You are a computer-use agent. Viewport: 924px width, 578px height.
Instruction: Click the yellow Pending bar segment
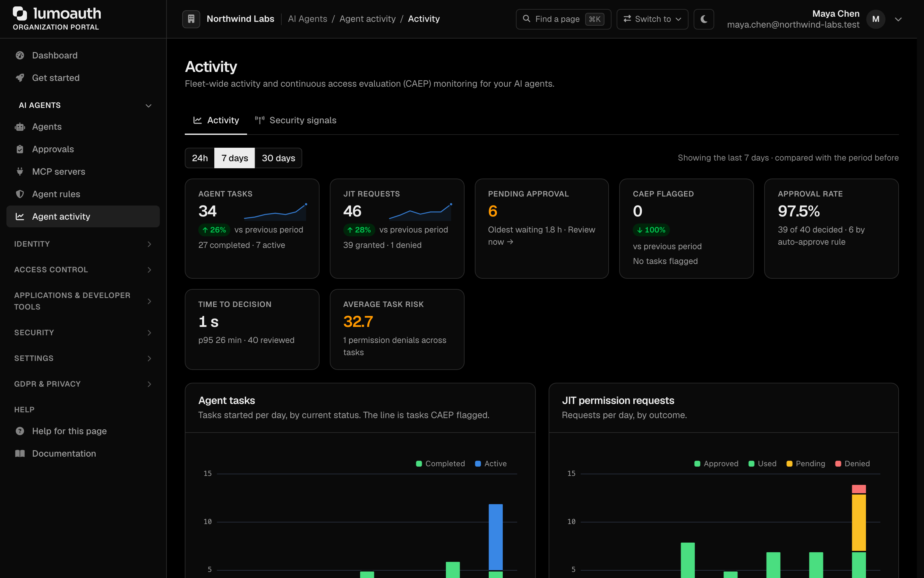(x=859, y=522)
